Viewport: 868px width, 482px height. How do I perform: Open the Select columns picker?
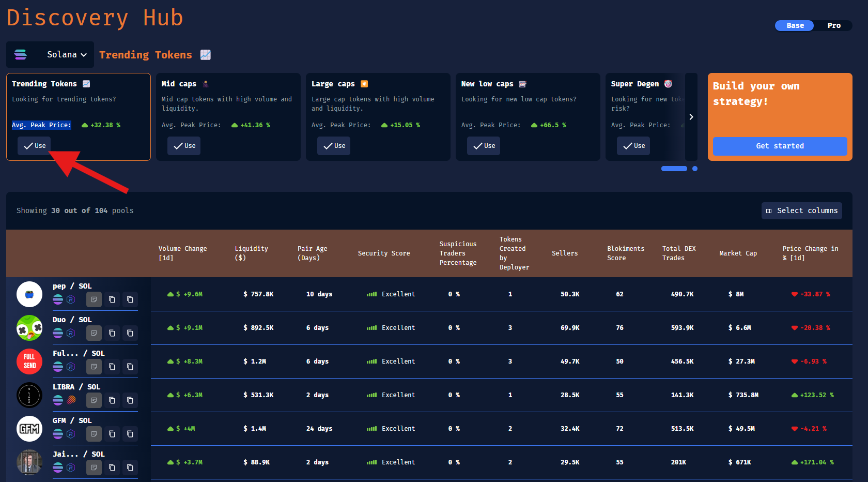[x=801, y=210]
